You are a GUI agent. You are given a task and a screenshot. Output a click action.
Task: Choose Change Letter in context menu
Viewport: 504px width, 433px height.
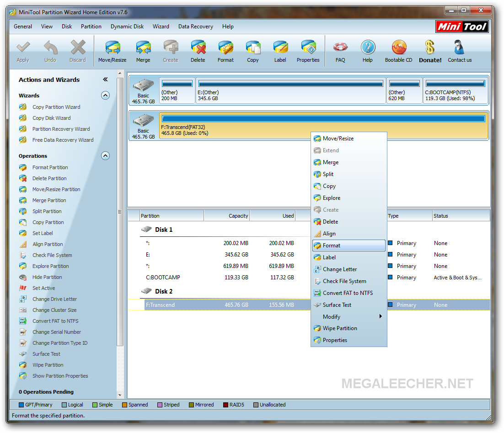point(349,269)
